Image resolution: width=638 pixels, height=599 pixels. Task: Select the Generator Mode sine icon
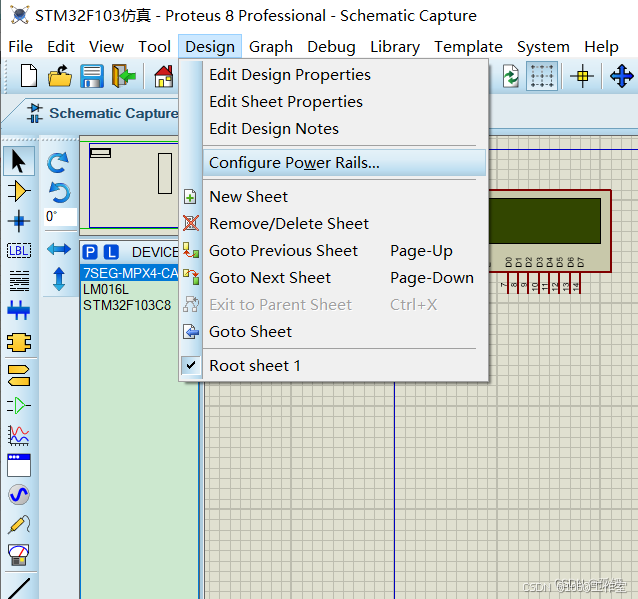click(x=19, y=494)
